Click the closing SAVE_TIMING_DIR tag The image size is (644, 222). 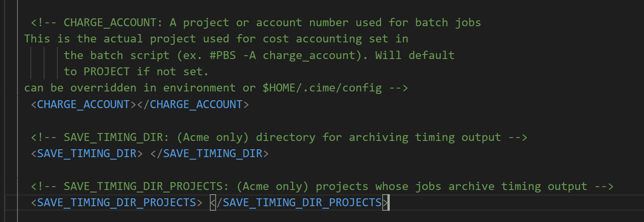pyautogui.click(x=209, y=153)
